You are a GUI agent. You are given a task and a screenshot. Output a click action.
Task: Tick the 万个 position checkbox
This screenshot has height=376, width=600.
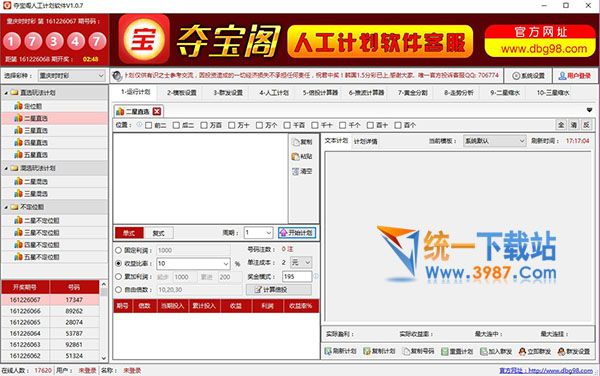259,125
